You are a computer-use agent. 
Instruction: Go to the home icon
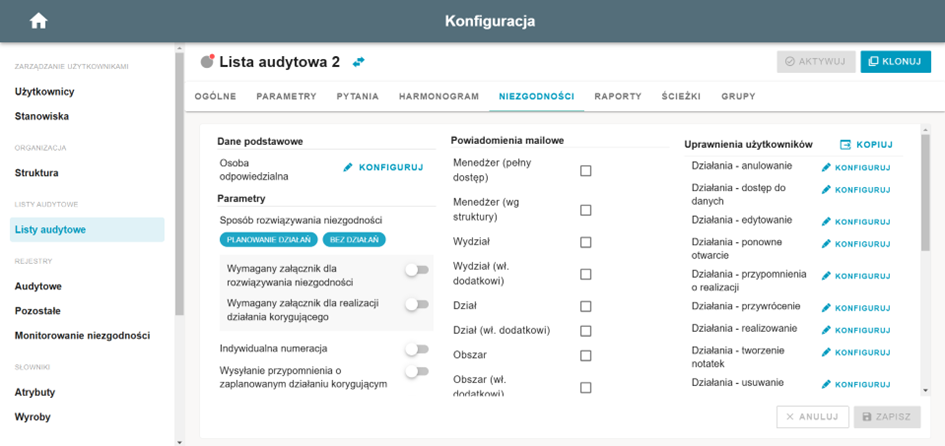(39, 21)
